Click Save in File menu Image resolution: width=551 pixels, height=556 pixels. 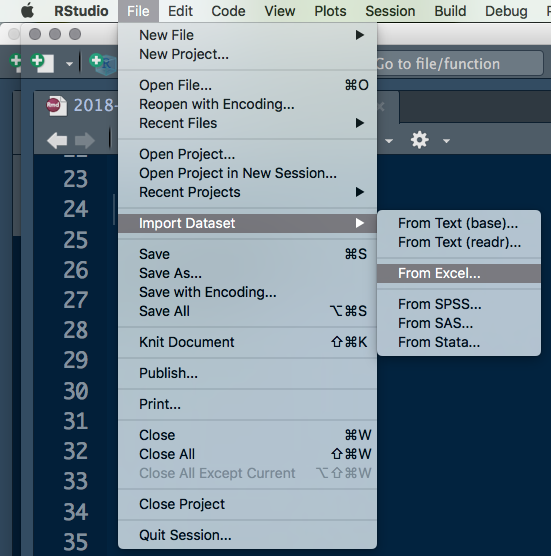[x=247, y=254]
